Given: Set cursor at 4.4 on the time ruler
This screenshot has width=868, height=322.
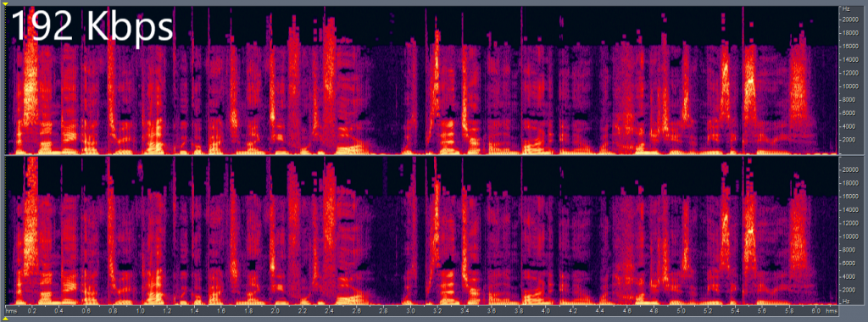Looking at the screenshot, I should pos(600,311).
